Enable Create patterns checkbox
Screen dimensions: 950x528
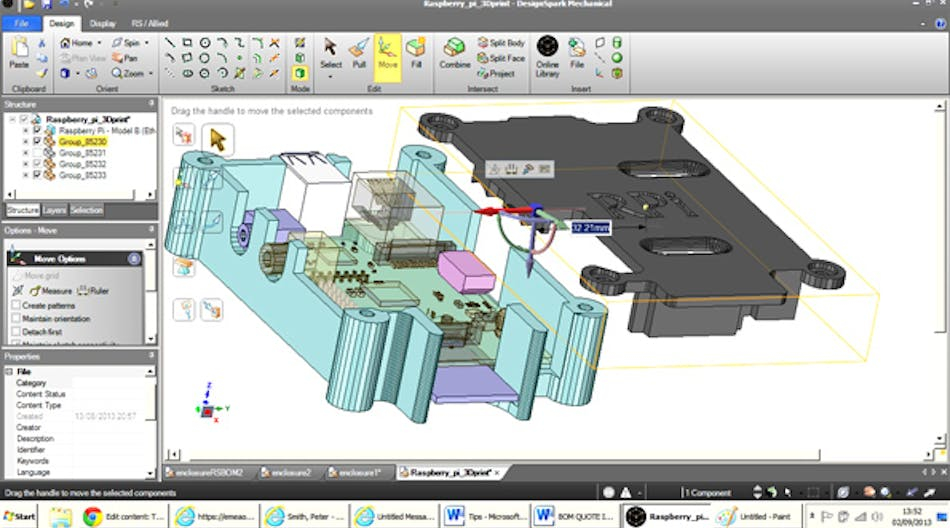click(16, 305)
